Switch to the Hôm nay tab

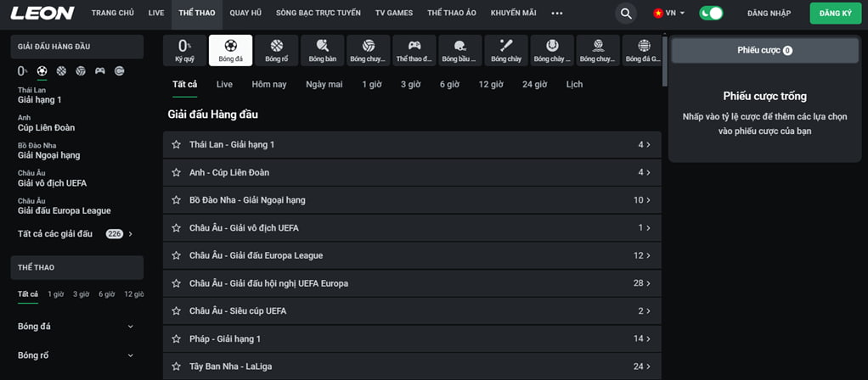tap(268, 84)
